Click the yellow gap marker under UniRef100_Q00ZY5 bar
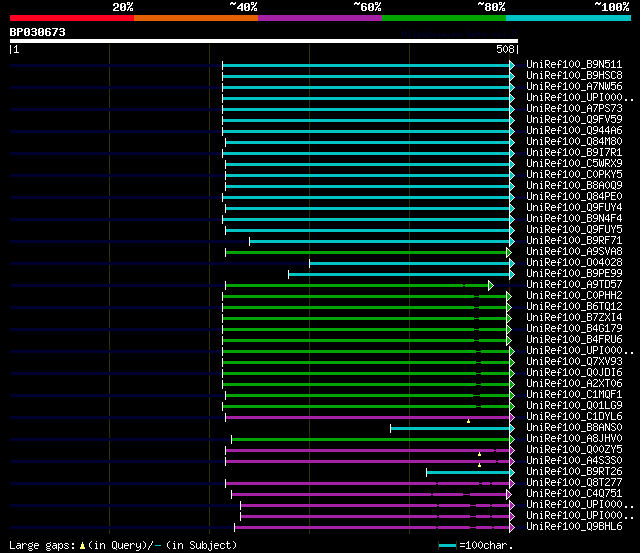640x553 pixels. (480, 454)
